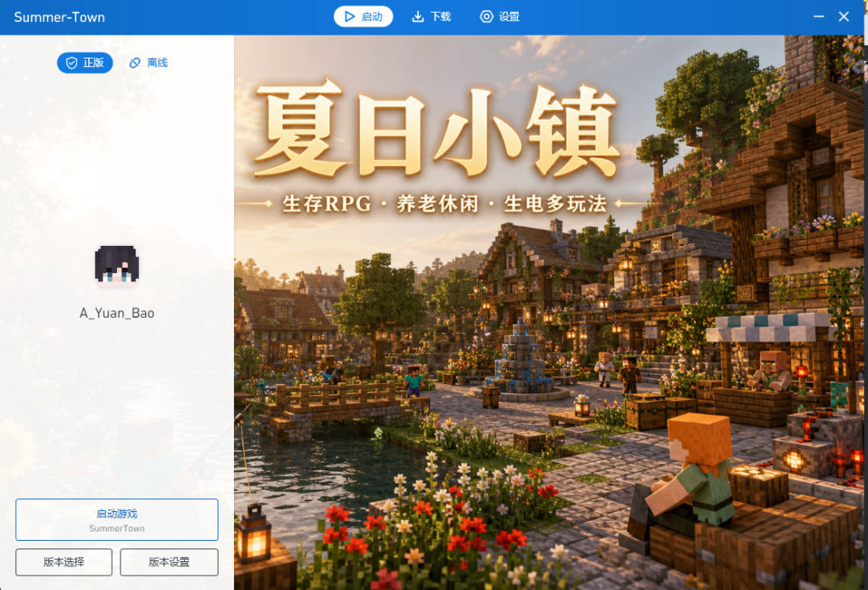Screen dimensions: 868x590
Task: Open the 启动 (Launch) tab
Action: point(363,17)
